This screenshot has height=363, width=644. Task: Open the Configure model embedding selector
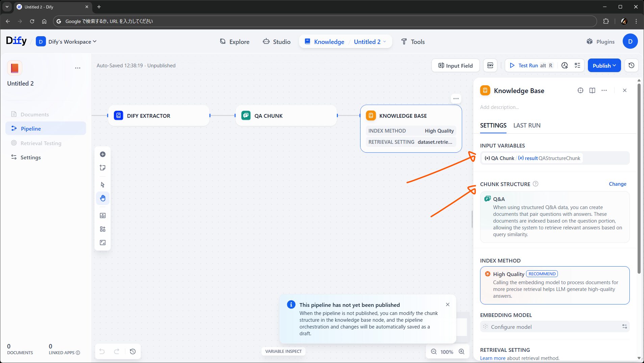(x=554, y=326)
